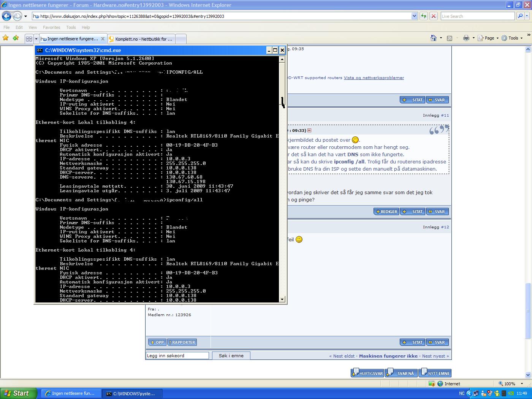Switch to cmd.exe in the taskbar

click(x=133, y=394)
